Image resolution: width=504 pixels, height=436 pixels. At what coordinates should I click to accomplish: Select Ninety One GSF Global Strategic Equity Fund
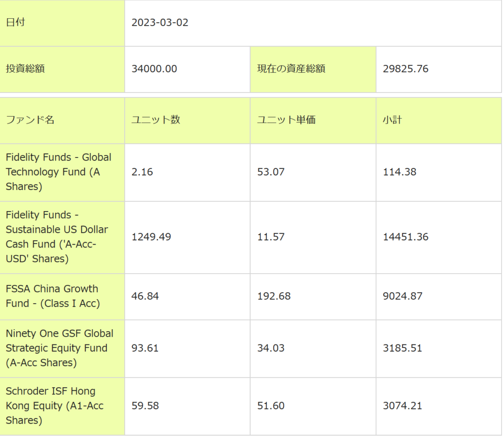point(59,348)
